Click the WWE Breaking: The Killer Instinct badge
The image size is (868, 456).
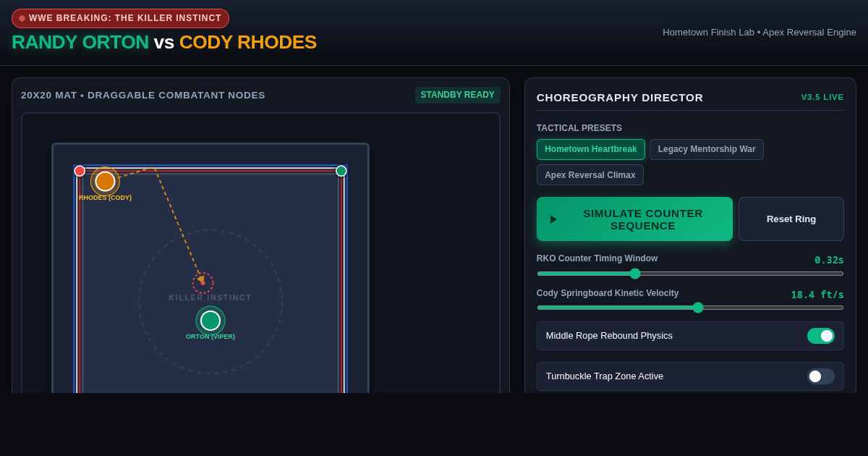tap(120, 18)
